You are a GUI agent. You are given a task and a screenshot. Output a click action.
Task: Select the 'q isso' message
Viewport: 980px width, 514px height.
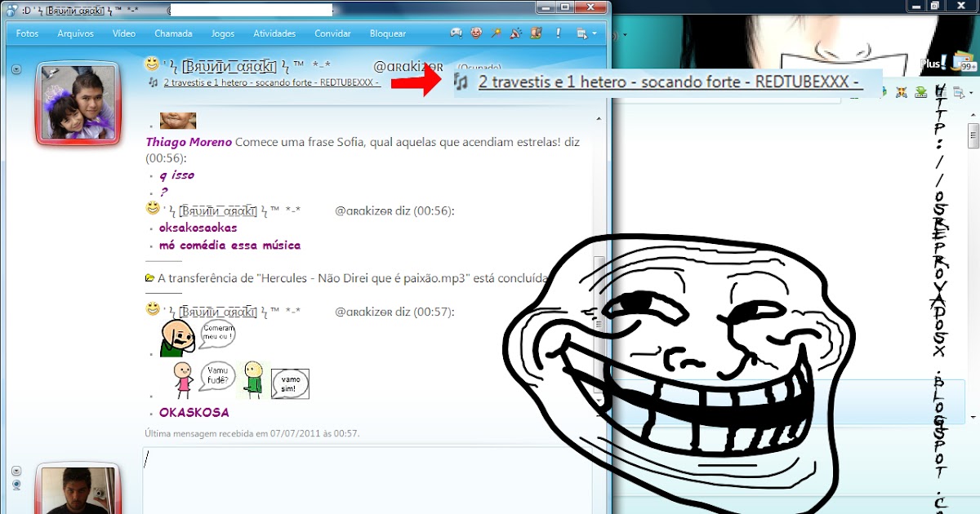pyautogui.click(x=176, y=175)
